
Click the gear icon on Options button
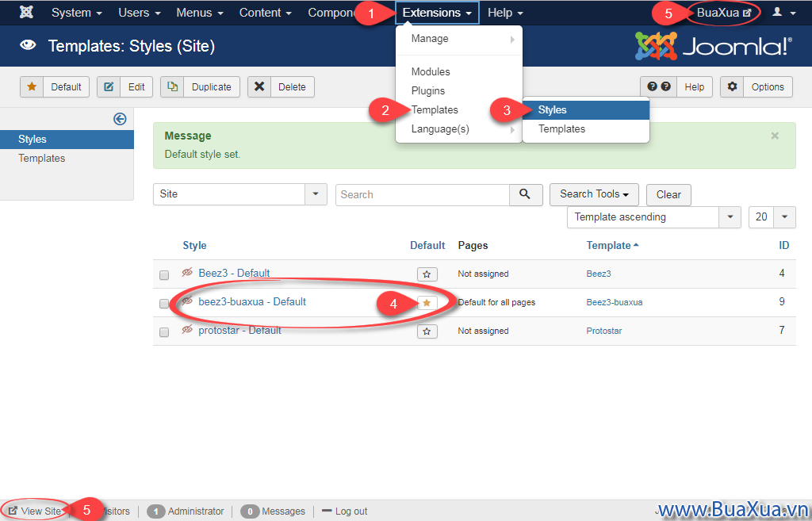click(732, 86)
